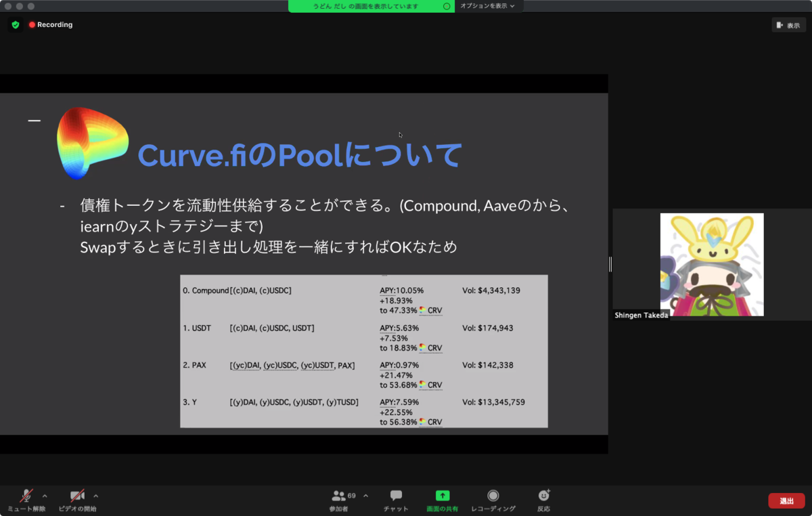Click the Curve.fi Pool slide title

tap(300, 155)
